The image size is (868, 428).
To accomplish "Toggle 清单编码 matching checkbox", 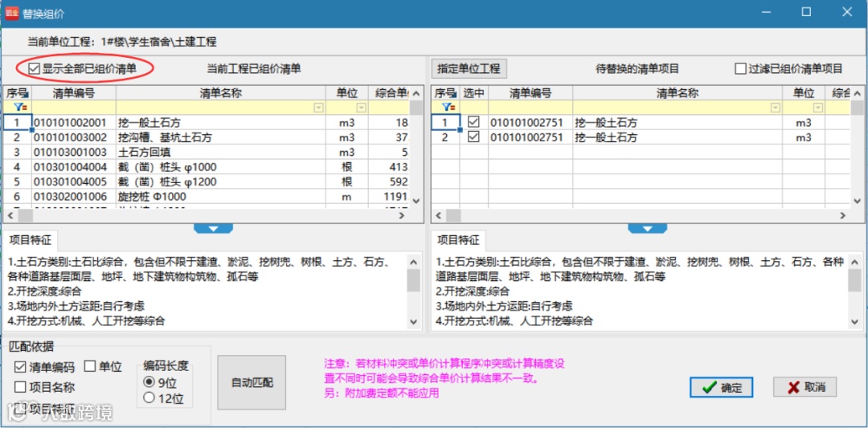I will pos(20,366).
